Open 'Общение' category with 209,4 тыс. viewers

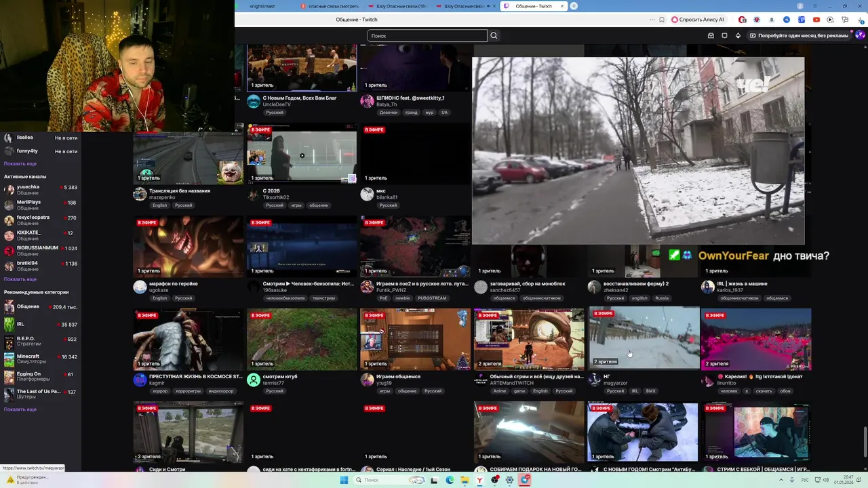41,307
